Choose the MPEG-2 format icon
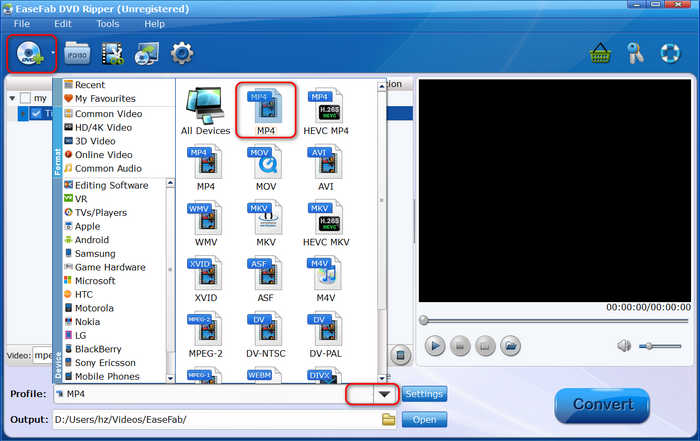The width and height of the screenshot is (700, 441). pyautogui.click(x=205, y=335)
